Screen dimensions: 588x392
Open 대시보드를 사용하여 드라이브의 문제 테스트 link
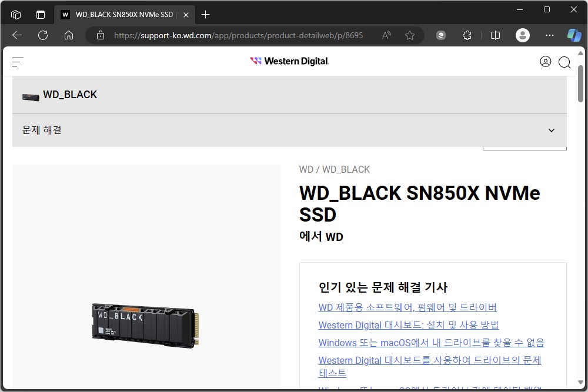tap(430, 367)
